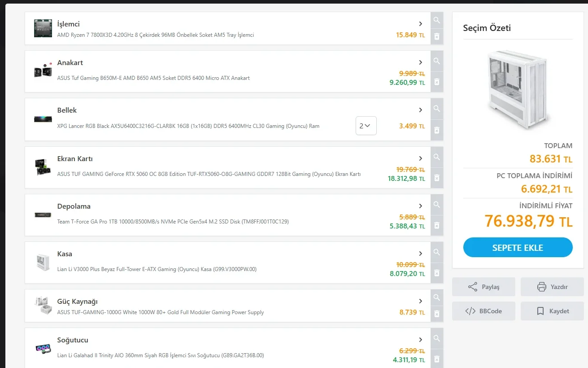Viewport: 588px width, 368px height.
Task: Open the BBCode export button
Action: pyautogui.click(x=483, y=311)
